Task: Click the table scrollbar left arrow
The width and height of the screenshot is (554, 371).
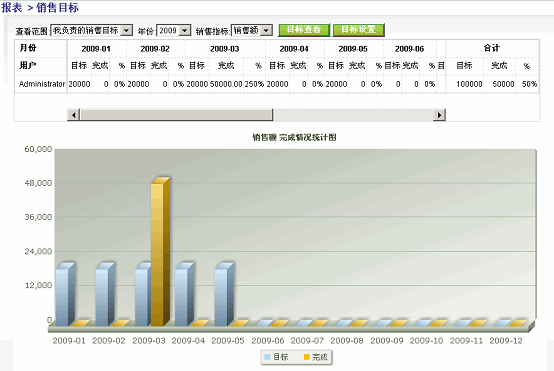Action: coord(73,115)
